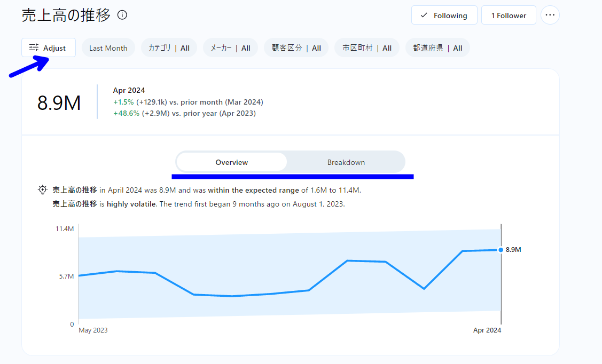Viewport: 602px width, 364px height.
Task: Open the Last Month date filter
Action: click(x=108, y=48)
